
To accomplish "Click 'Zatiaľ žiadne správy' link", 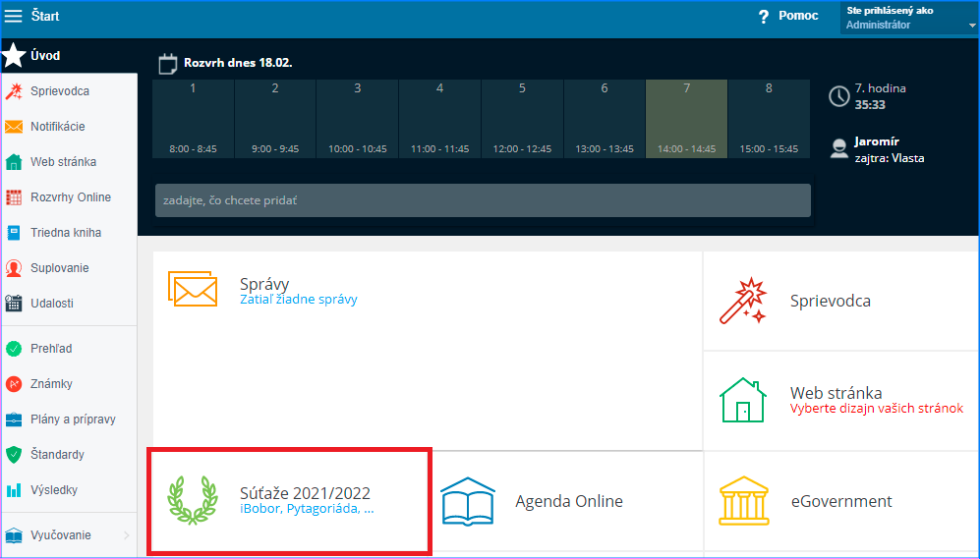I will (x=298, y=300).
